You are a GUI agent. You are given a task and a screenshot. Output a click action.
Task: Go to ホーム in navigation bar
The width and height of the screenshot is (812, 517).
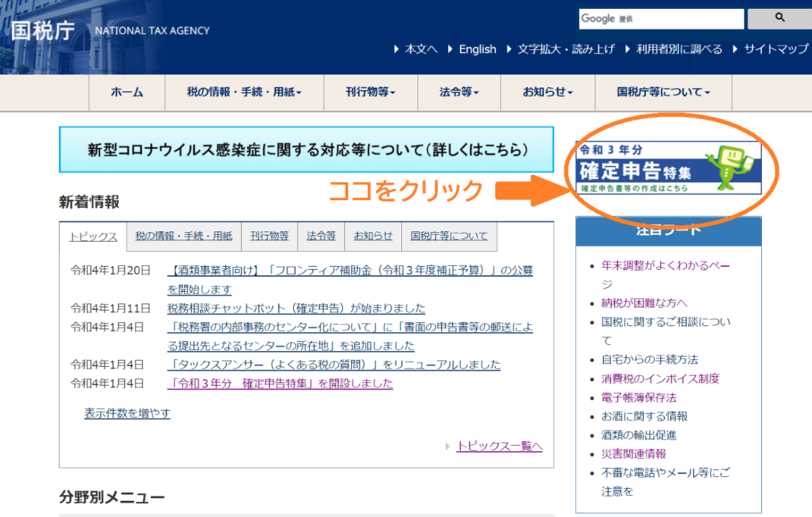pyautogui.click(x=127, y=93)
